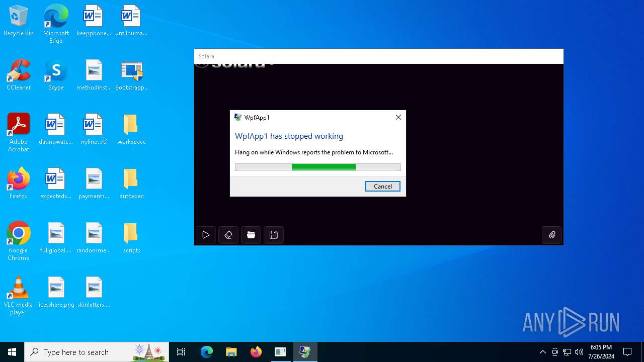Image resolution: width=644 pixels, height=362 pixels.
Task: Select the fullglobal image file icon
Action: 56,238
